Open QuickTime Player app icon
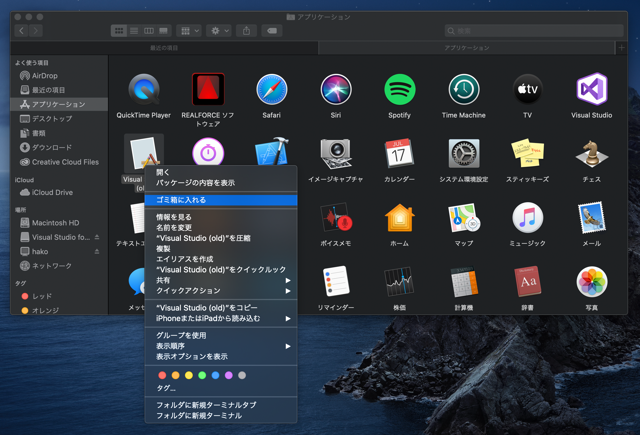 point(144,89)
